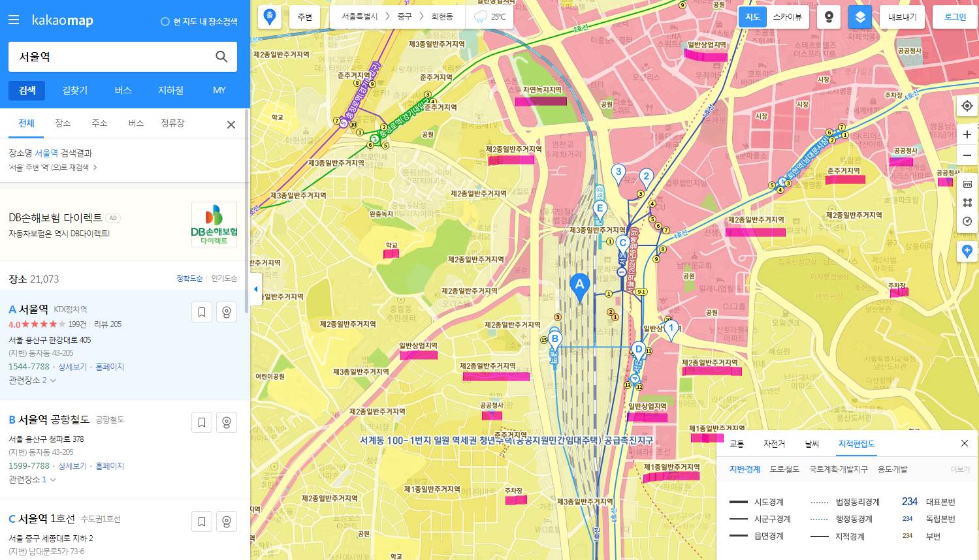Sort results by 정확도순
Viewport: 979px width, 560px height.
point(189,279)
